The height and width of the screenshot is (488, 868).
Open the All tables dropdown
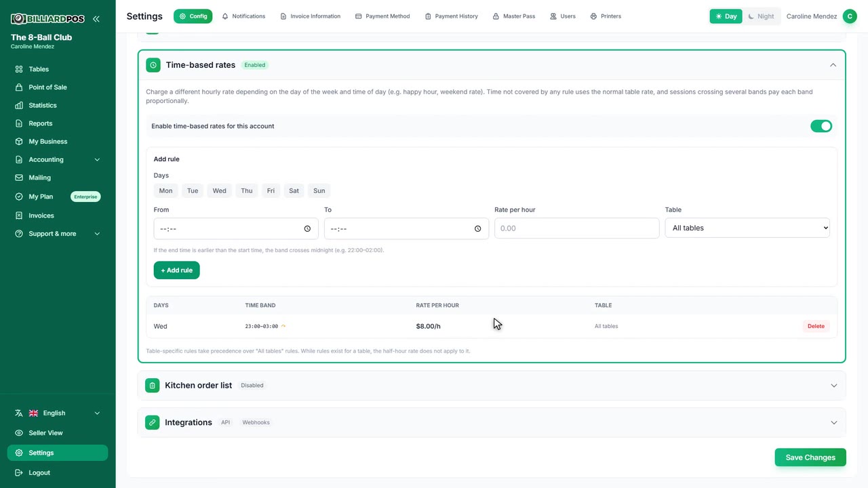click(747, 228)
